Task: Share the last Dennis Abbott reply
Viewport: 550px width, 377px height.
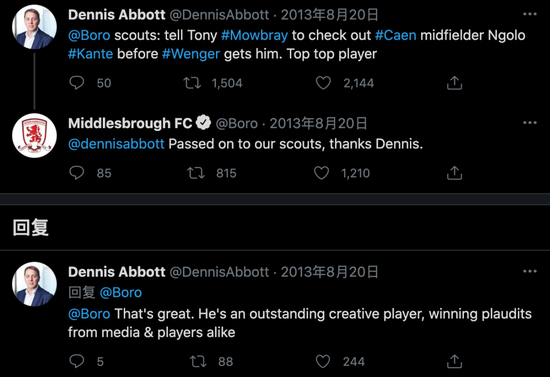Action: (454, 361)
